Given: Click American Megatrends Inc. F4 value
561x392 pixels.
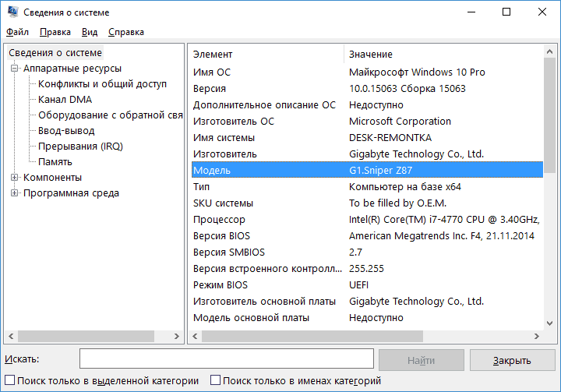Looking at the screenshot, I should [x=442, y=235].
